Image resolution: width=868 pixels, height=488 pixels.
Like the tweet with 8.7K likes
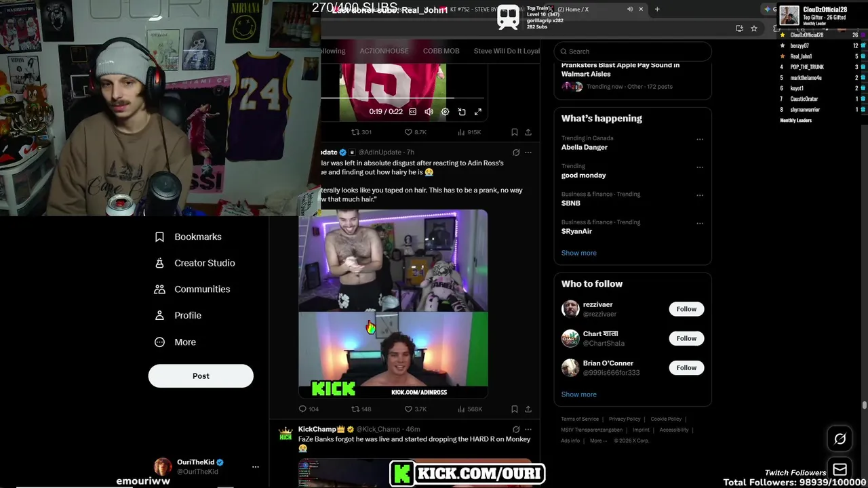[x=415, y=132]
